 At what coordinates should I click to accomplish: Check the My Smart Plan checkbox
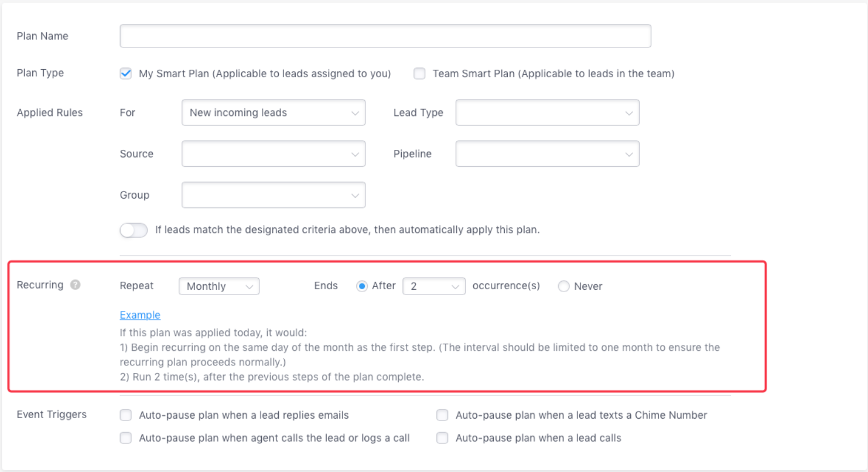(x=125, y=74)
